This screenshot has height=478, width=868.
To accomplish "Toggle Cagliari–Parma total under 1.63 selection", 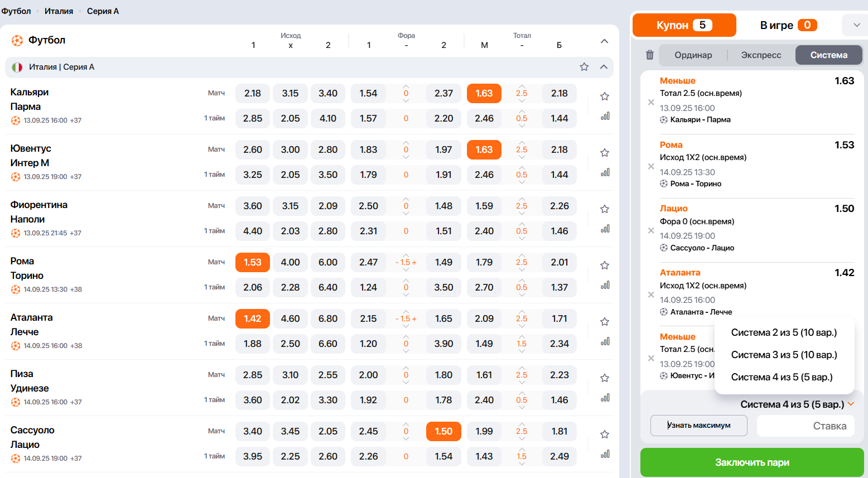I will 484,93.
